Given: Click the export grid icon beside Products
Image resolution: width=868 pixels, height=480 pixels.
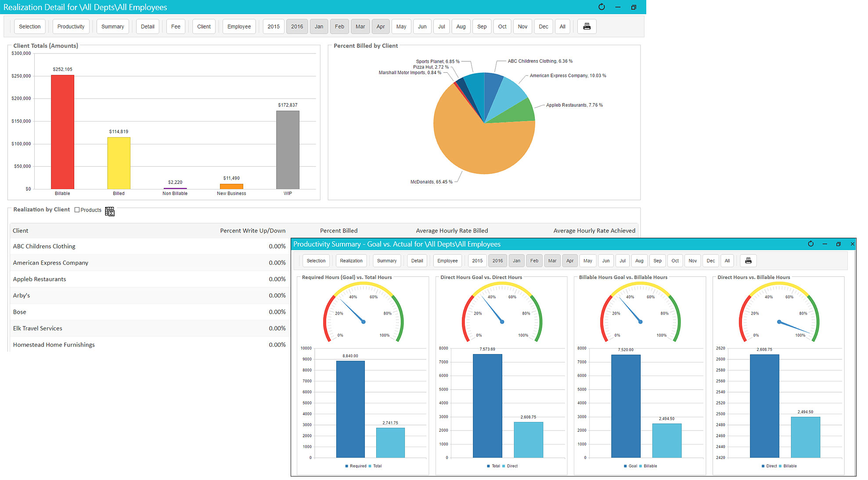Looking at the screenshot, I should (x=110, y=211).
